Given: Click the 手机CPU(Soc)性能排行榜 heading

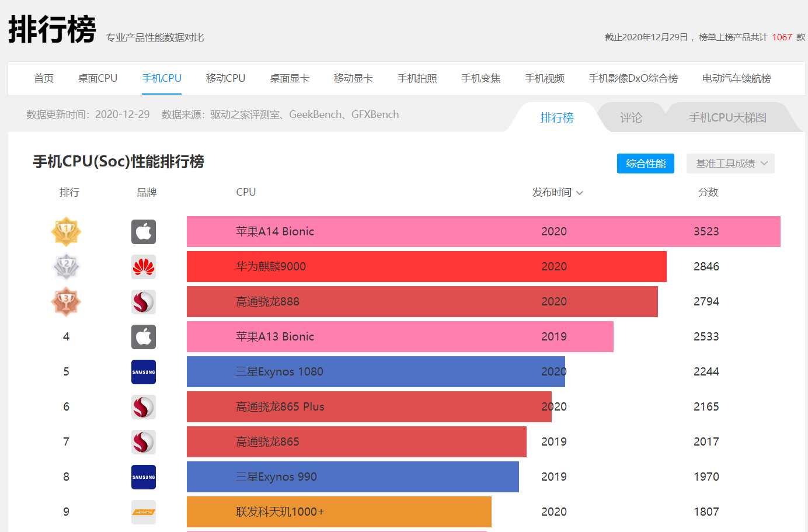Looking at the screenshot, I should click(x=119, y=162).
